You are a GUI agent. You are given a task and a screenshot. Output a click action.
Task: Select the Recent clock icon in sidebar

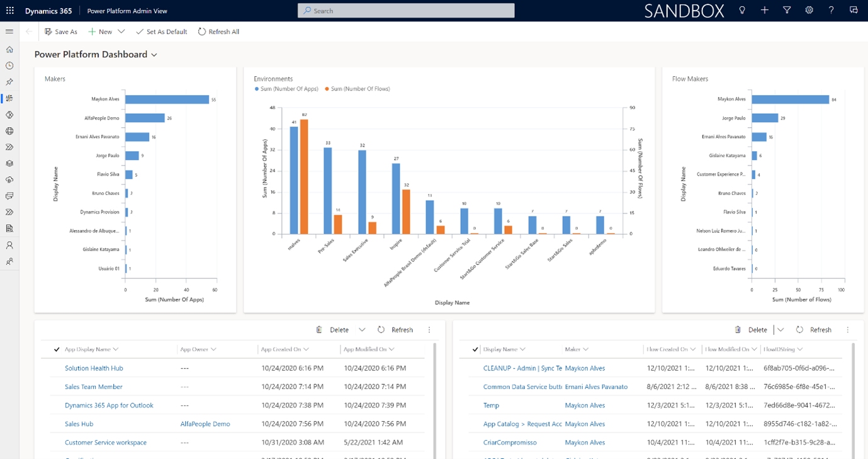9,65
